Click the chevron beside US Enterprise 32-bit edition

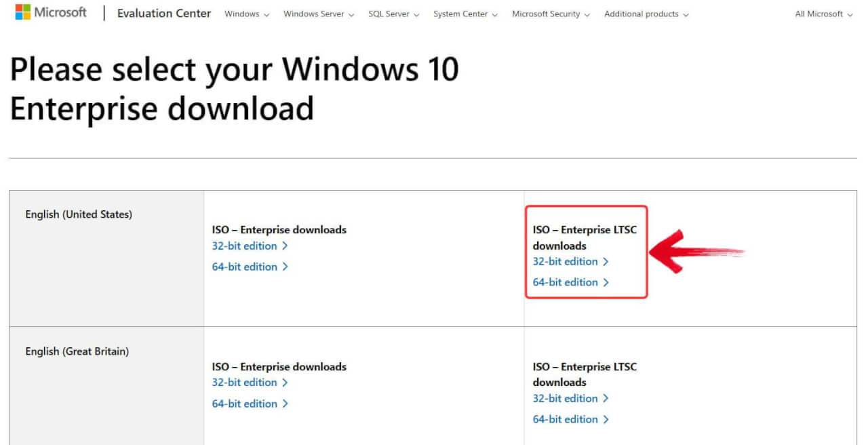click(x=284, y=246)
